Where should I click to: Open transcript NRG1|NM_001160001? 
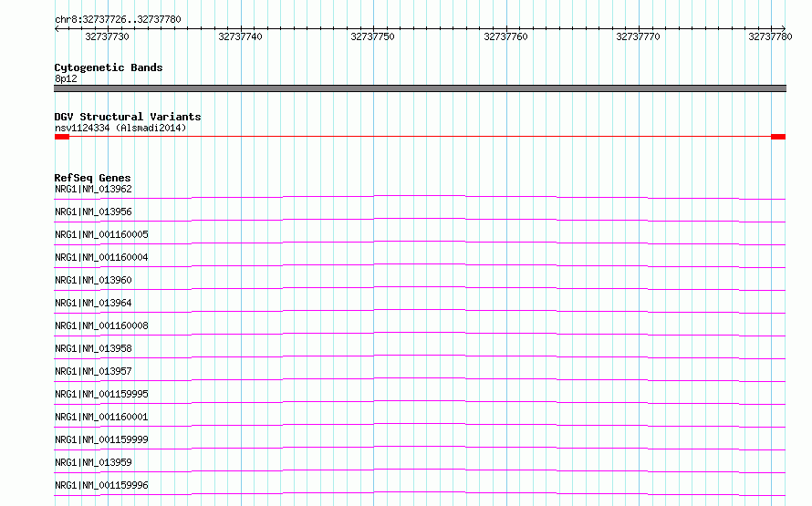click(101, 417)
